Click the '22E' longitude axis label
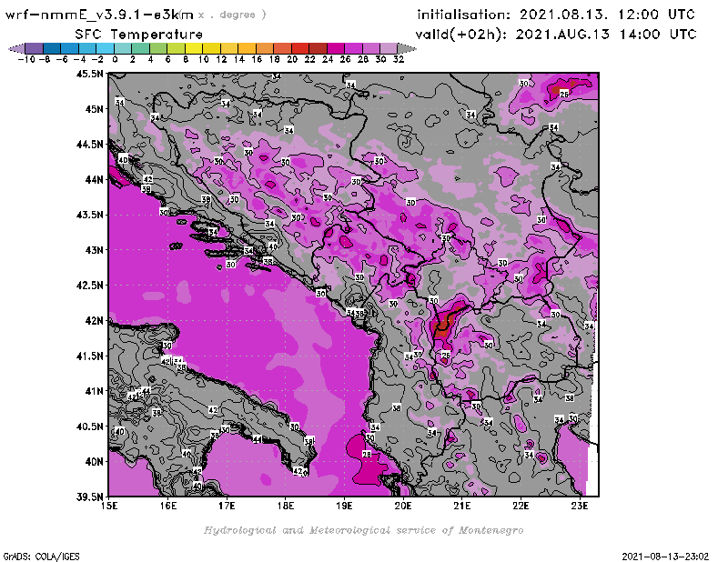Screen dimensions: 728x562 coord(521,506)
